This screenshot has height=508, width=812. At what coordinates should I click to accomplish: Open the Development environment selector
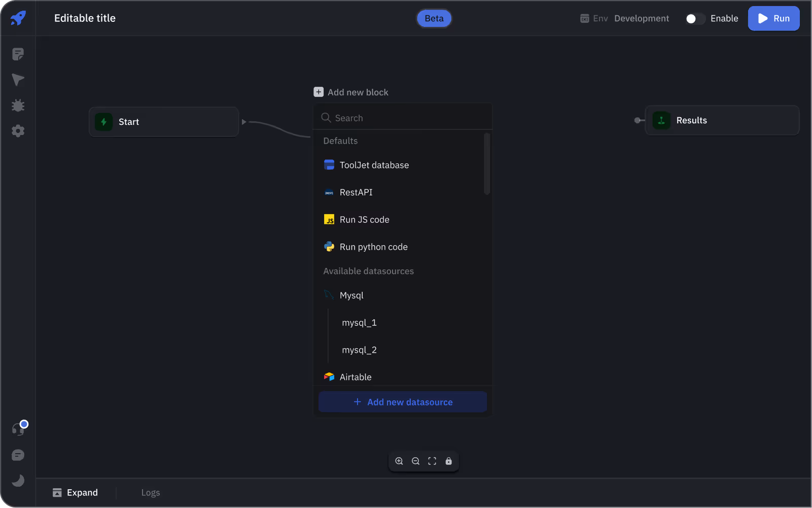641,18
